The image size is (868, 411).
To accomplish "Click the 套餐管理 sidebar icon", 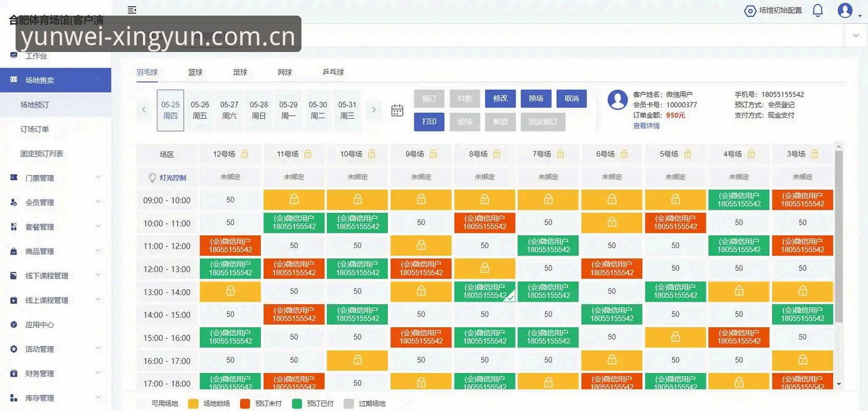I will 14,227.
